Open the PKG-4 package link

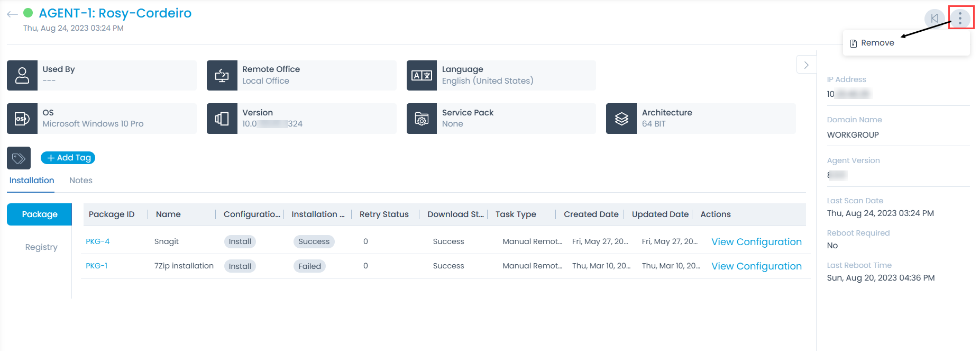tap(98, 241)
